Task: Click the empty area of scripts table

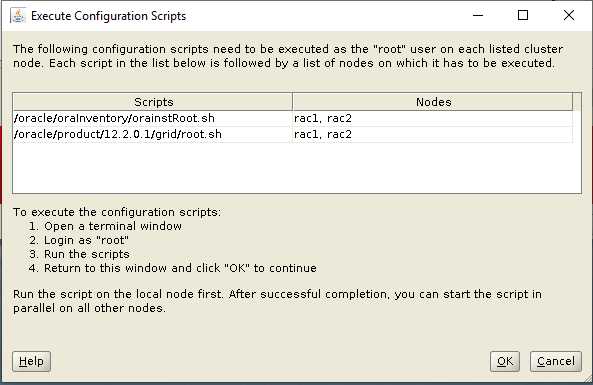Action: pos(297,168)
